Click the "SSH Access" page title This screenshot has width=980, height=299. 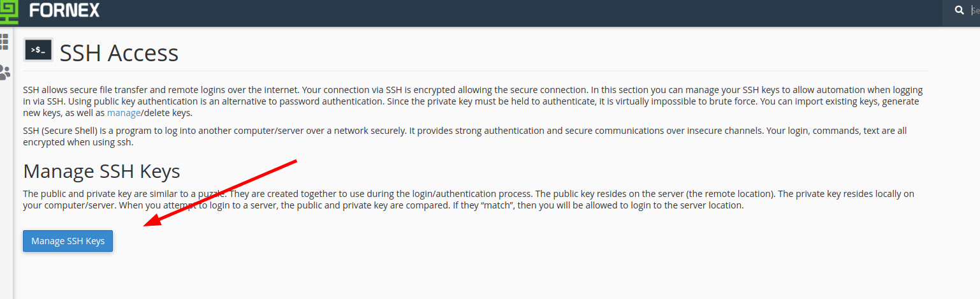[119, 53]
